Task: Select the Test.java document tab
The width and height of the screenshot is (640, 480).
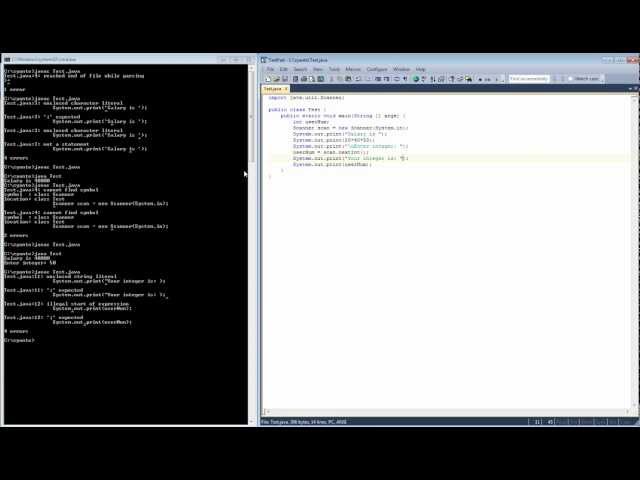Action: tap(273, 89)
